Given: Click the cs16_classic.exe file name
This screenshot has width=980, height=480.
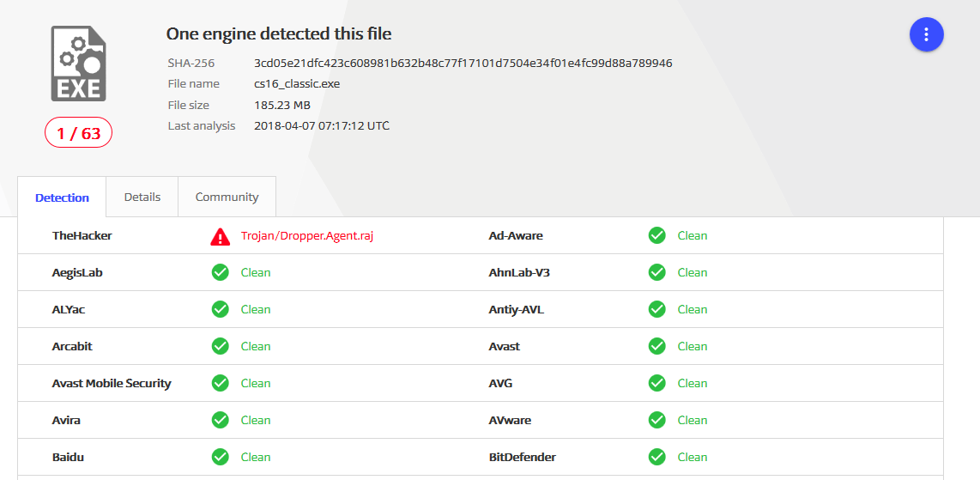Looking at the screenshot, I should (x=297, y=84).
